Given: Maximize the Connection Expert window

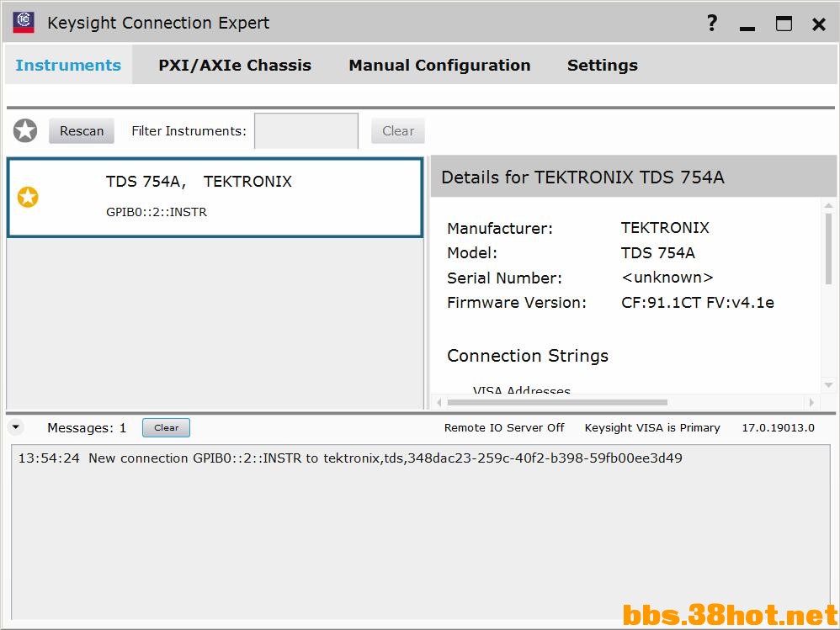Looking at the screenshot, I should point(784,24).
